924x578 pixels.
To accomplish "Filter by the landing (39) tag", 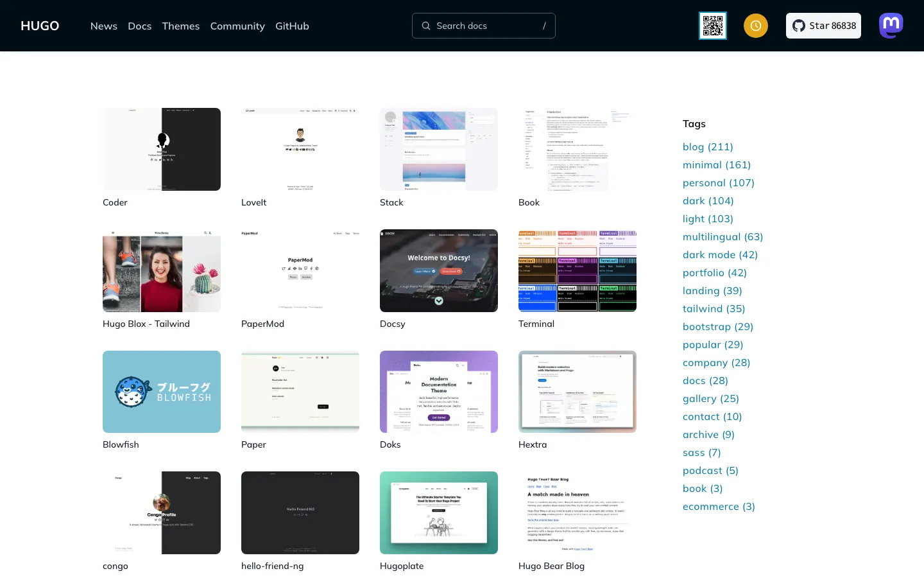I will click(x=712, y=291).
